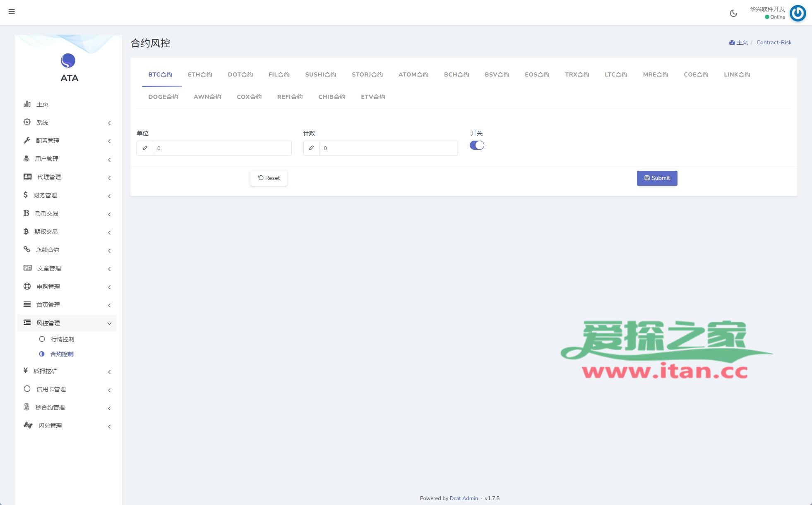The height and width of the screenshot is (505, 812).
Task: Click the 系统 gear icon
Action: click(27, 122)
